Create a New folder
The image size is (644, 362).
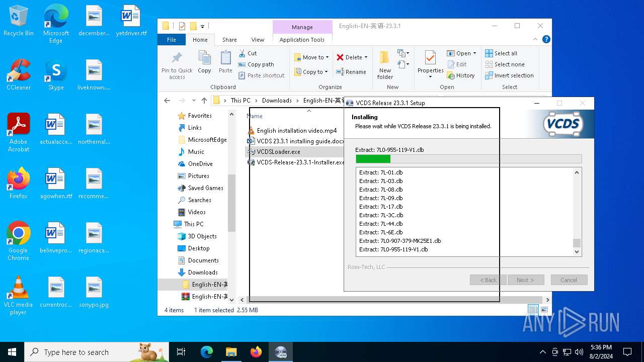tap(385, 65)
